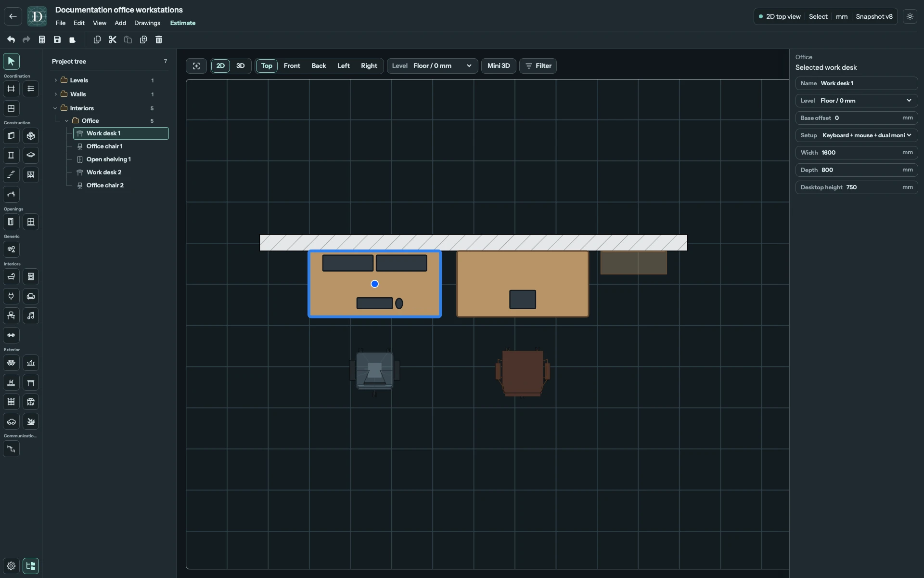924x578 pixels.
Task: Open the Add menu
Action: tap(120, 23)
